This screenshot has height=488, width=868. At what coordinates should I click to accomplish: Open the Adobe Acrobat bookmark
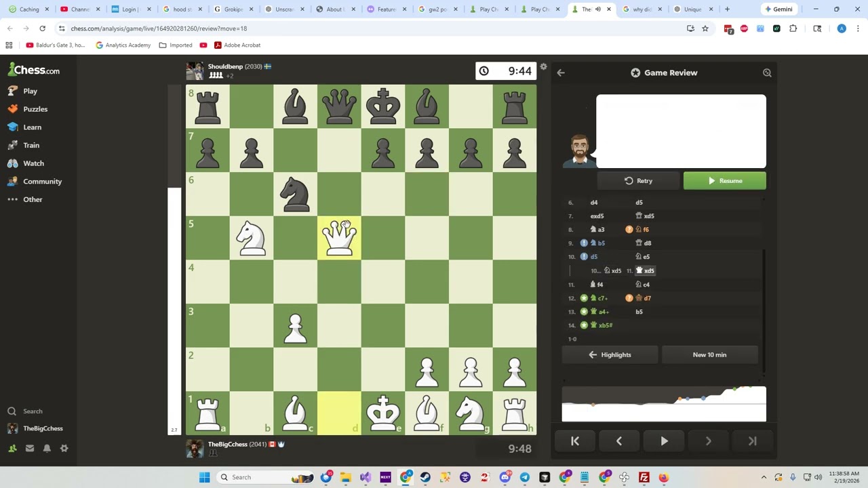237,45
